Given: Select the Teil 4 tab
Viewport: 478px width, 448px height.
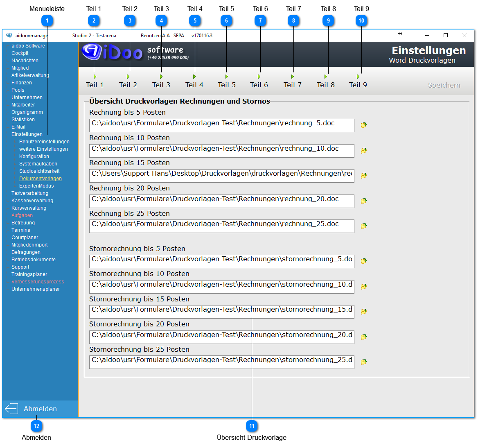Looking at the screenshot, I should coord(194,82).
